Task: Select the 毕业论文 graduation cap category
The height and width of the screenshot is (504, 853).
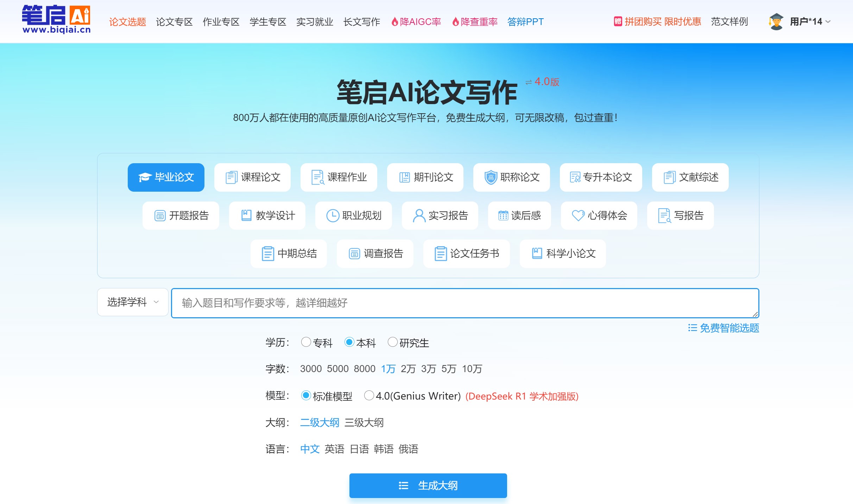Action: click(166, 177)
